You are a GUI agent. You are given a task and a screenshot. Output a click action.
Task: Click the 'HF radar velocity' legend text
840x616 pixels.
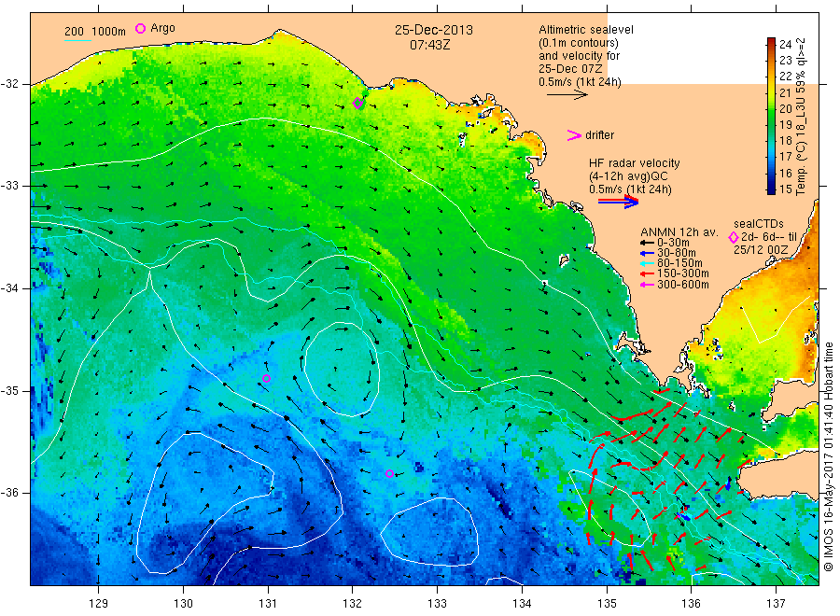[x=635, y=163]
